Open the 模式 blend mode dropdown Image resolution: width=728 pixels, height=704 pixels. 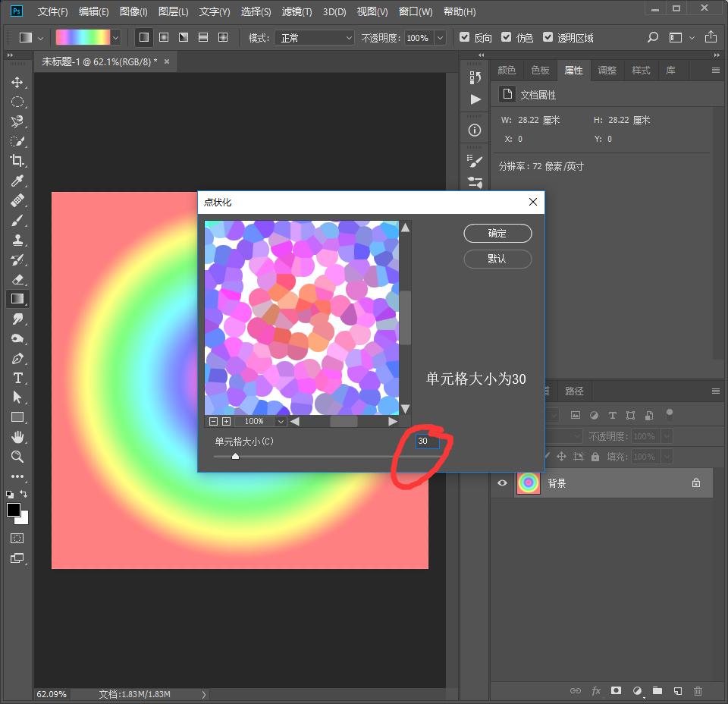(x=314, y=37)
